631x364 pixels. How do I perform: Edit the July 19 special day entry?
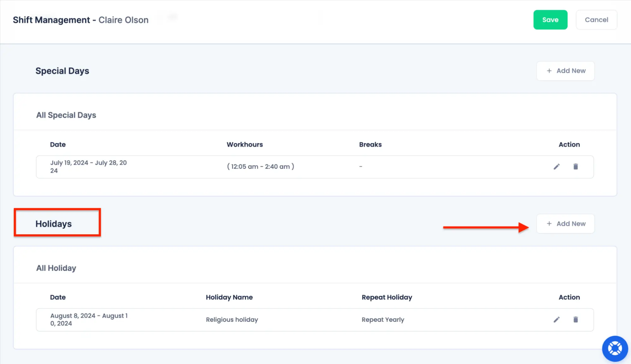pos(557,167)
